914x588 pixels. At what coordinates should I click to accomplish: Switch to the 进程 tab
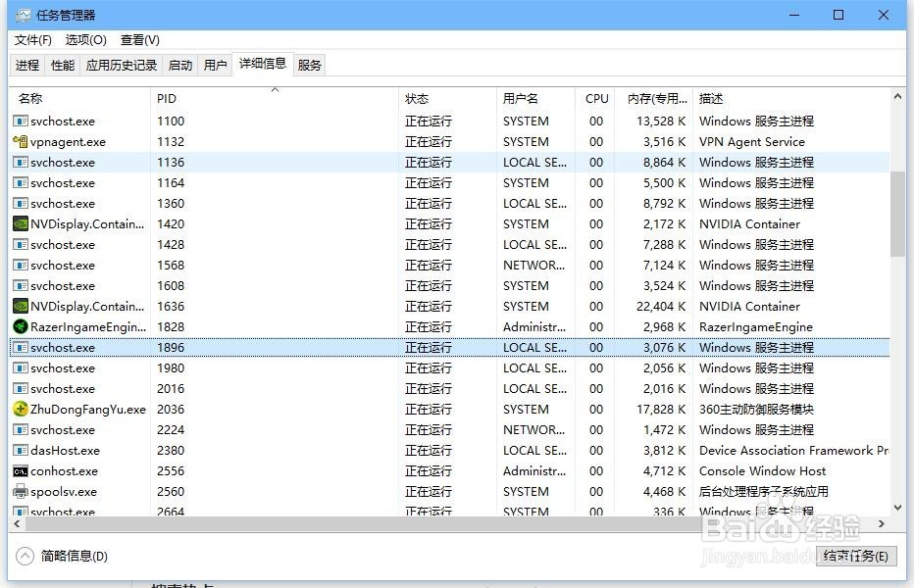27,66
